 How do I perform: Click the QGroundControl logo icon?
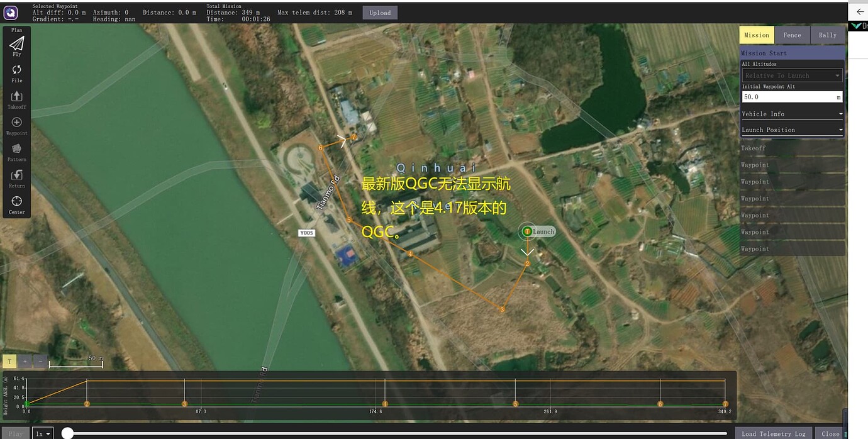coord(10,12)
